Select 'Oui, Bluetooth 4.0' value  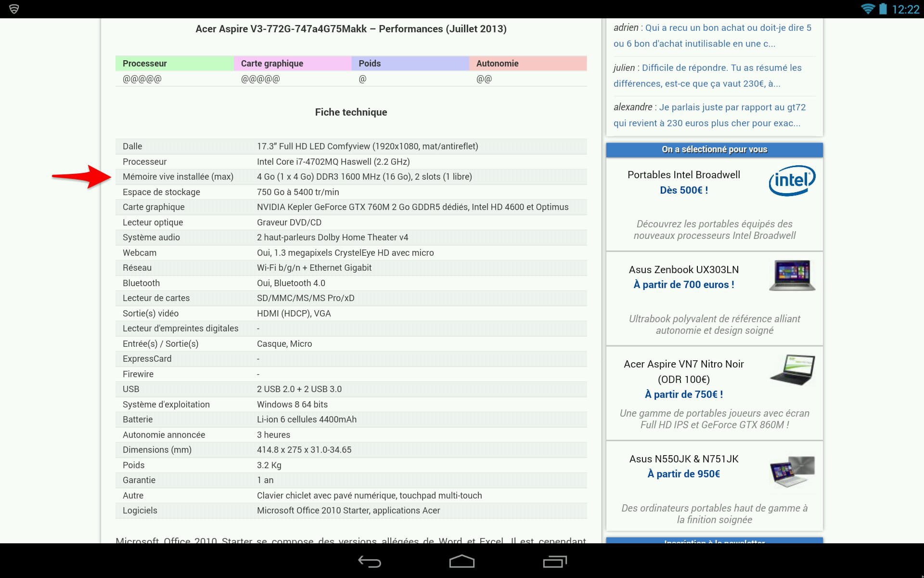291,283
